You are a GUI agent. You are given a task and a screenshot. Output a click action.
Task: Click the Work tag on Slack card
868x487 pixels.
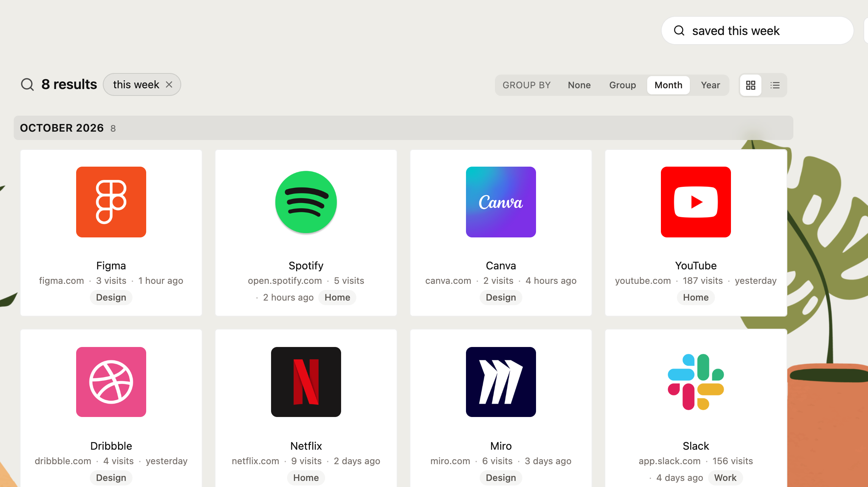(725, 478)
